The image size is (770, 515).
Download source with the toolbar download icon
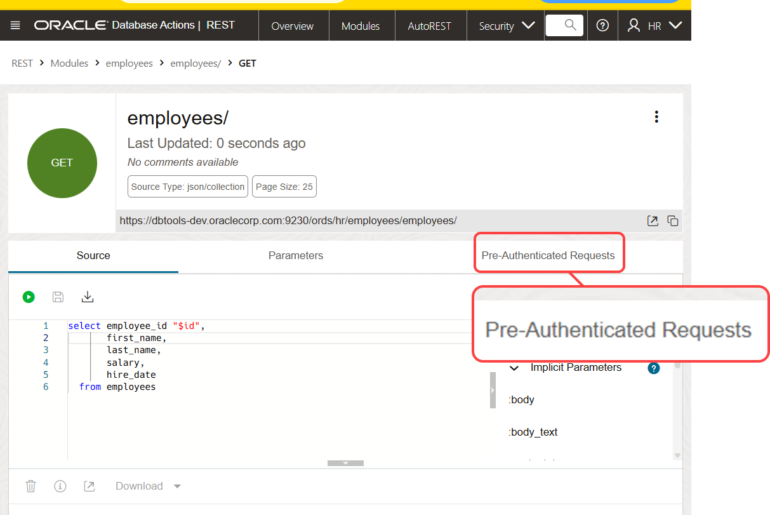[87, 297]
